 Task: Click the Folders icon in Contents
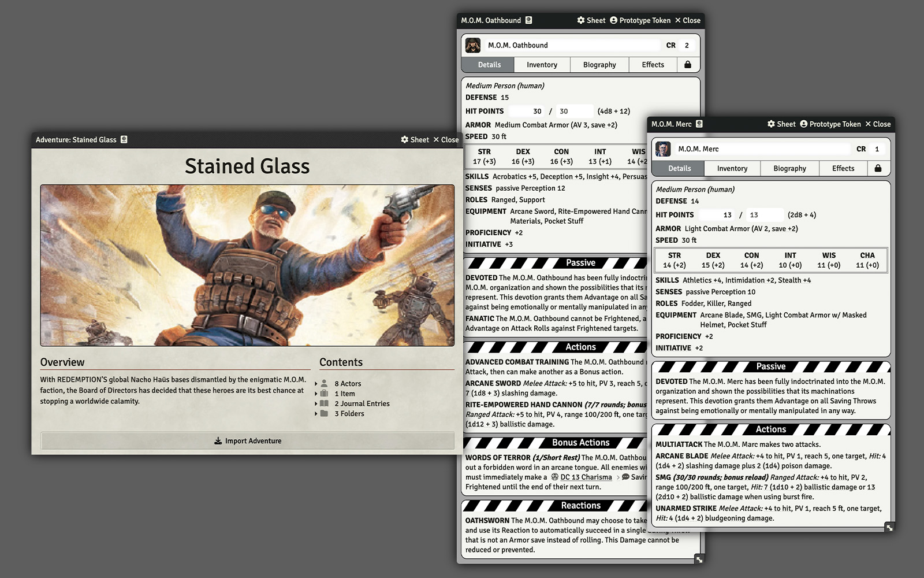[x=324, y=413]
